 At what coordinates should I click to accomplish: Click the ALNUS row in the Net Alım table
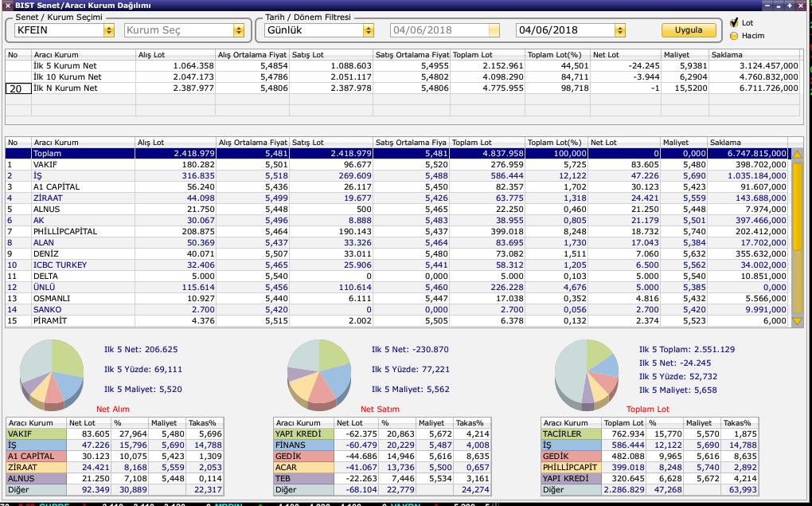click(x=115, y=479)
